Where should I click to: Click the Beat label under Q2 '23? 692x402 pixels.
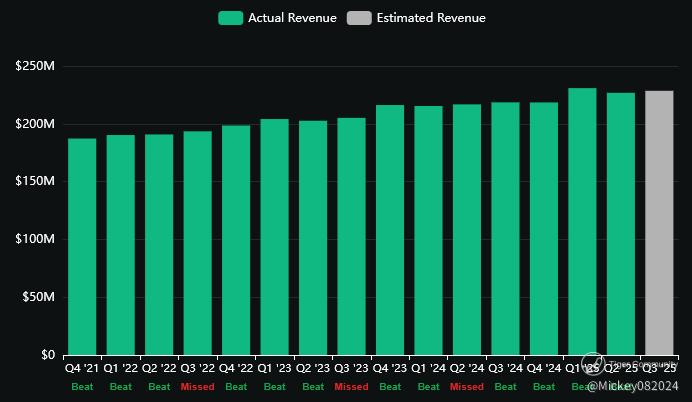tap(313, 387)
